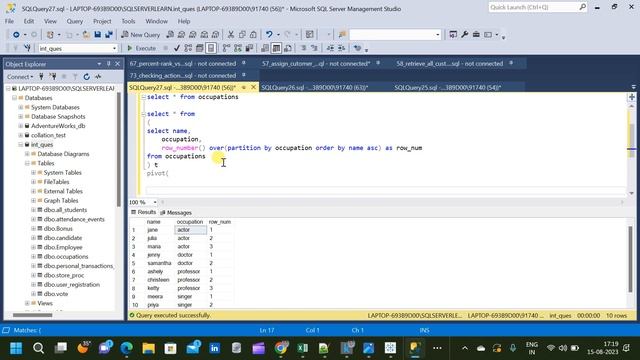Click the Refresh icon in Object Explorer
Viewport: 640px width, 360px height.
click(x=87, y=76)
